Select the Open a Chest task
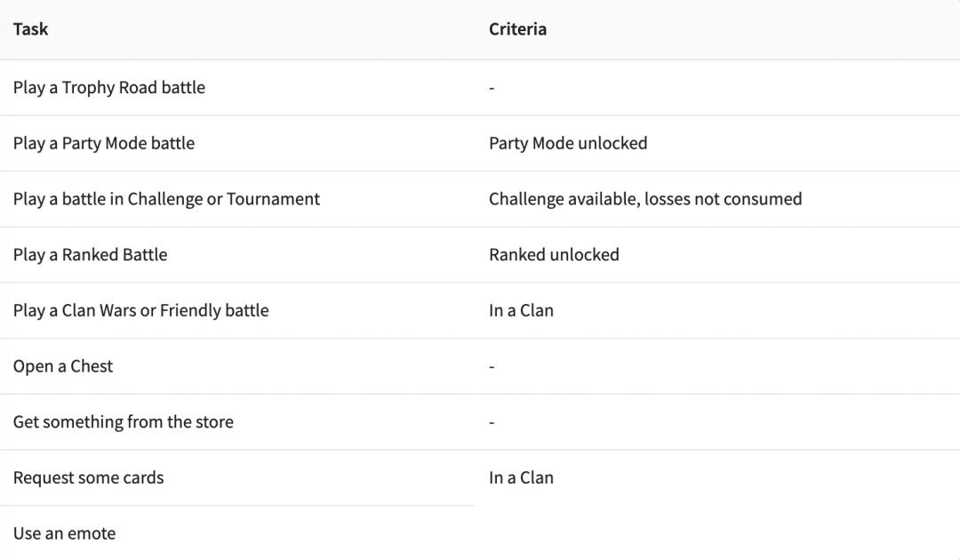This screenshot has width=960, height=560. click(63, 366)
